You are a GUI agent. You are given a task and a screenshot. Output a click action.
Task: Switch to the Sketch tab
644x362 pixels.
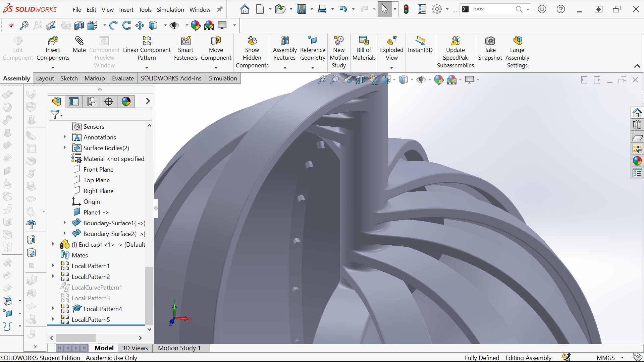69,78
